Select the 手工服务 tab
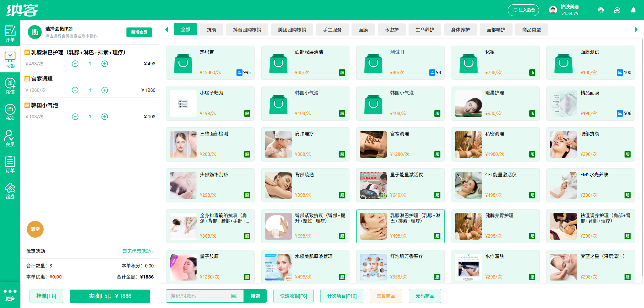 332,30
